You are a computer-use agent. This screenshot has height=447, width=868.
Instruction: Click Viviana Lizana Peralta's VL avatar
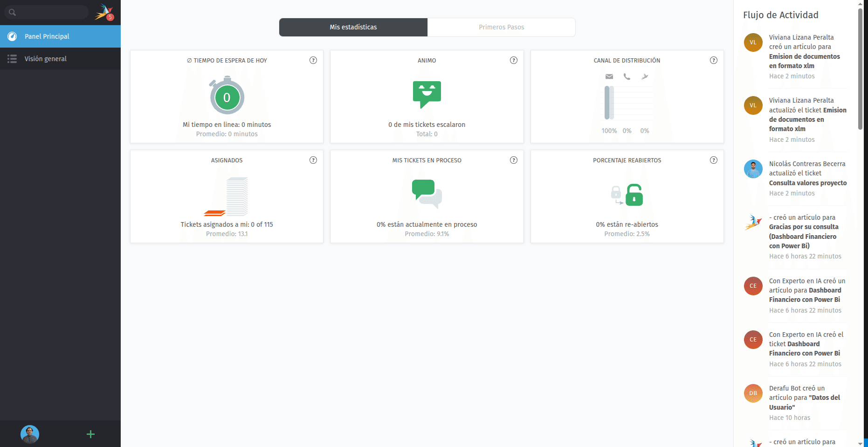click(753, 42)
